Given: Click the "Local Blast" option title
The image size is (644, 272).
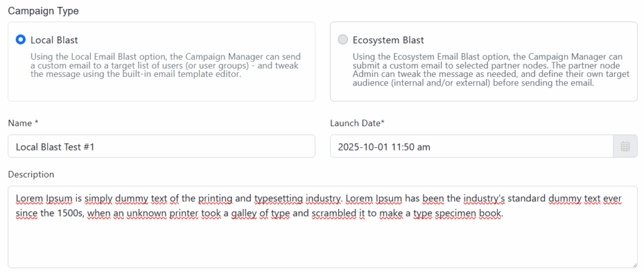Looking at the screenshot, I should point(54,40).
